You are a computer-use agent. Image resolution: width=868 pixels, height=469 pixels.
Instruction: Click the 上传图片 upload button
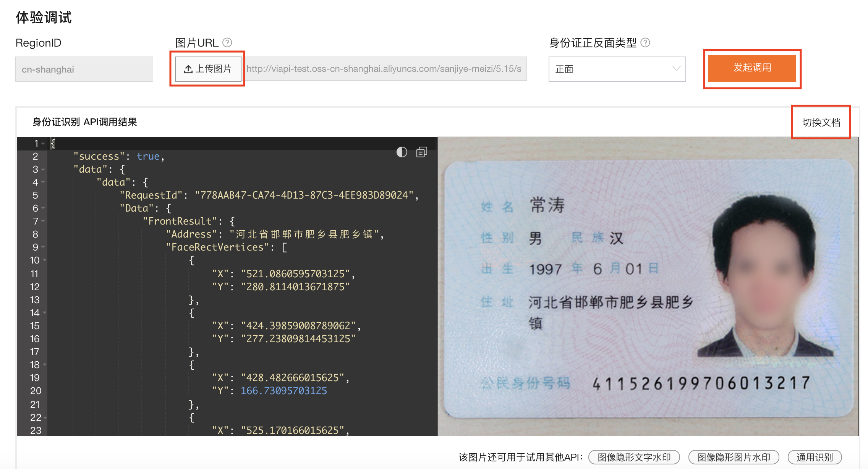(208, 69)
